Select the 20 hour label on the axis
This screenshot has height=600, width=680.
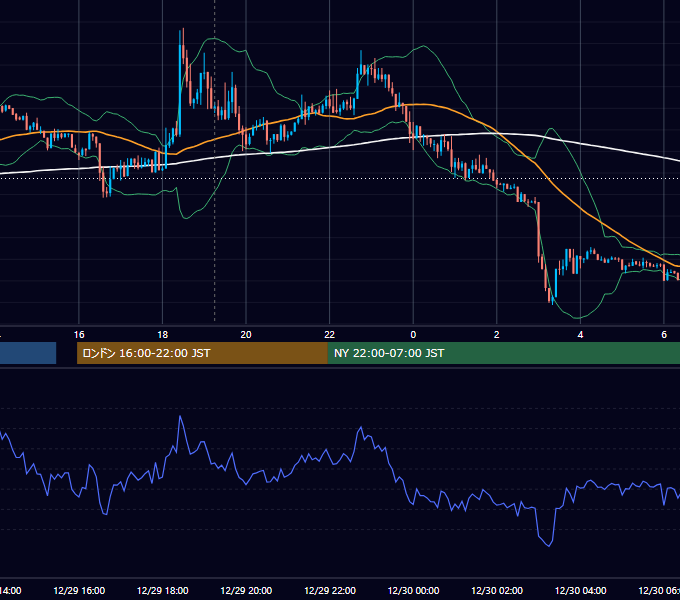point(246,335)
